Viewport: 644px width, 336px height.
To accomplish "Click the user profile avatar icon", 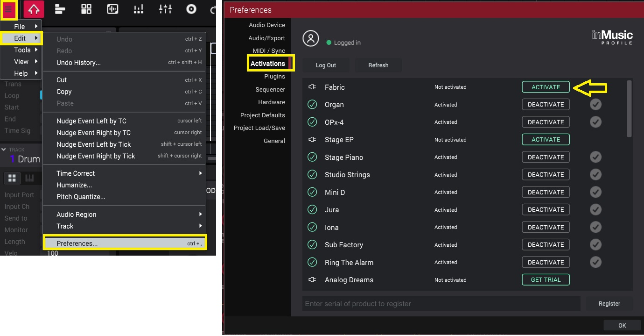I will coord(311,38).
